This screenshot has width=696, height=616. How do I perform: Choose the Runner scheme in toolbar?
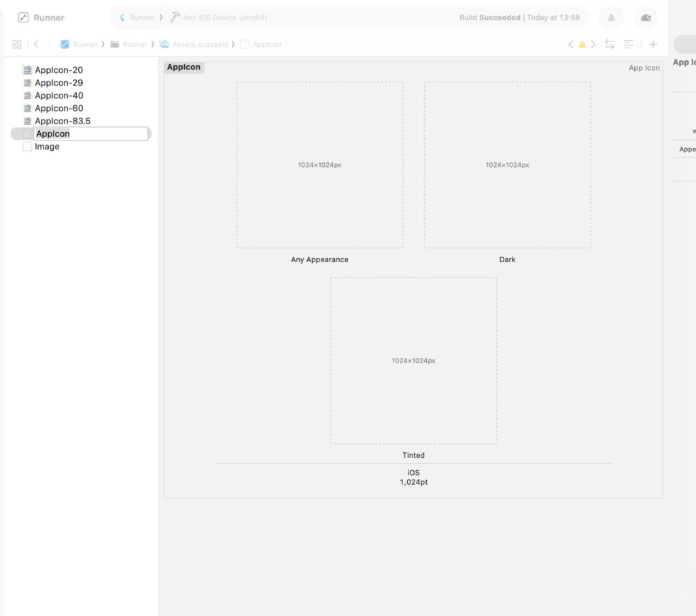[x=137, y=18]
